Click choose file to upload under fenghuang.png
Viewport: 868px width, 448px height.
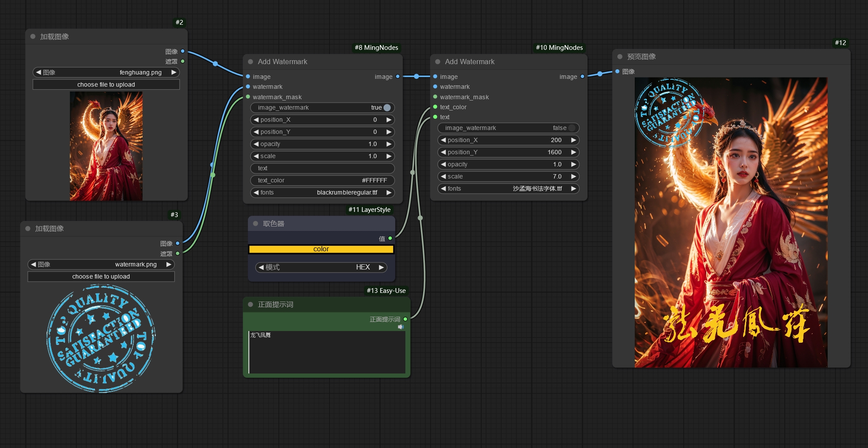(106, 84)
